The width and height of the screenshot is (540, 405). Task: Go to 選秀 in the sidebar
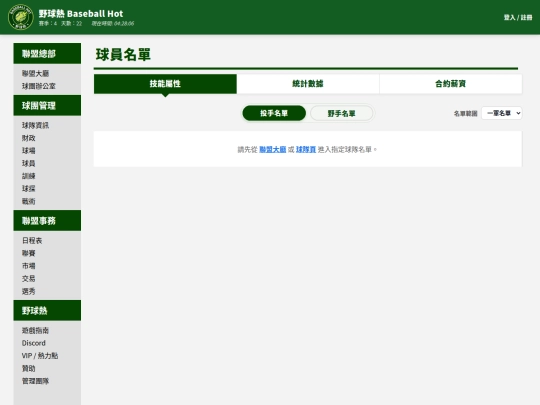click(x=29, y=291)
